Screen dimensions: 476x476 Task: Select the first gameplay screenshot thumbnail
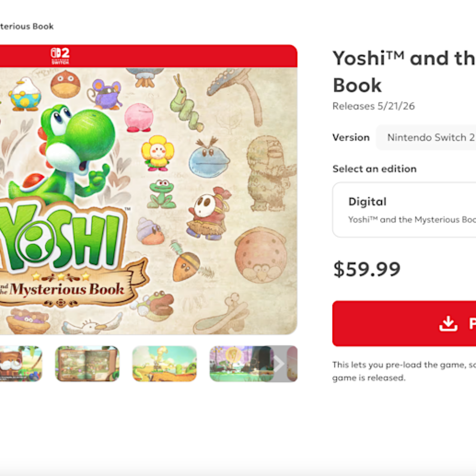tap(21, 364)
